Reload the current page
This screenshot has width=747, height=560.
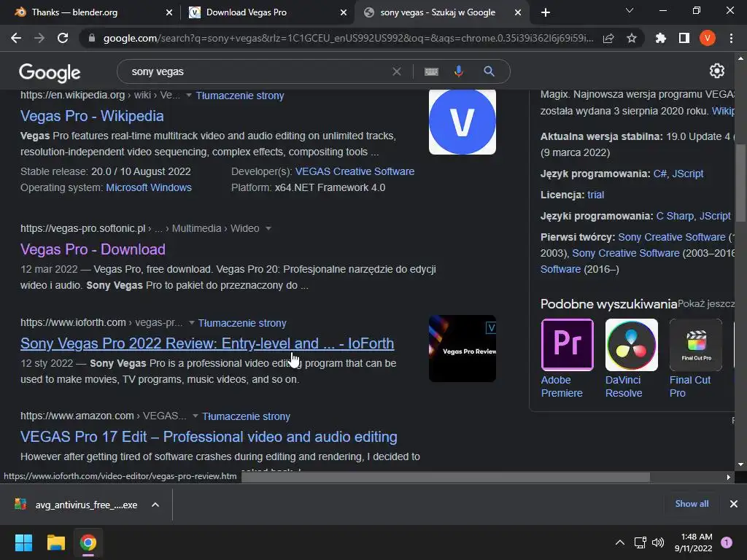63,38
